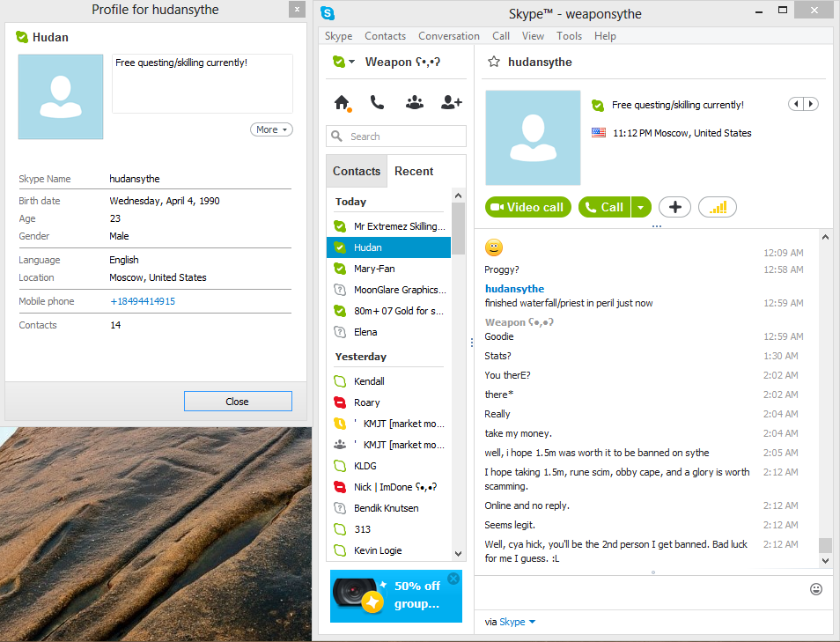Show next profile info arrow
The width and height of the screenshot is (840, 642).
click(811, 104)
